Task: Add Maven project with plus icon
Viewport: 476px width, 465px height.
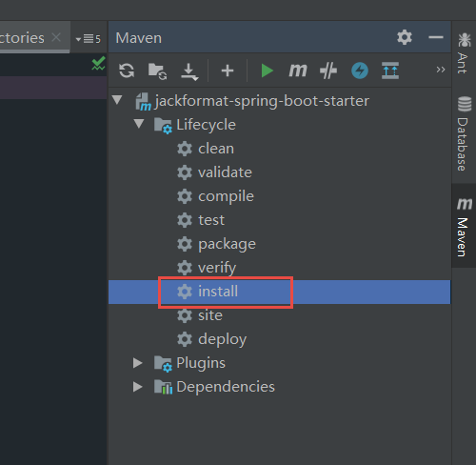Action: (x=228, y=71)
